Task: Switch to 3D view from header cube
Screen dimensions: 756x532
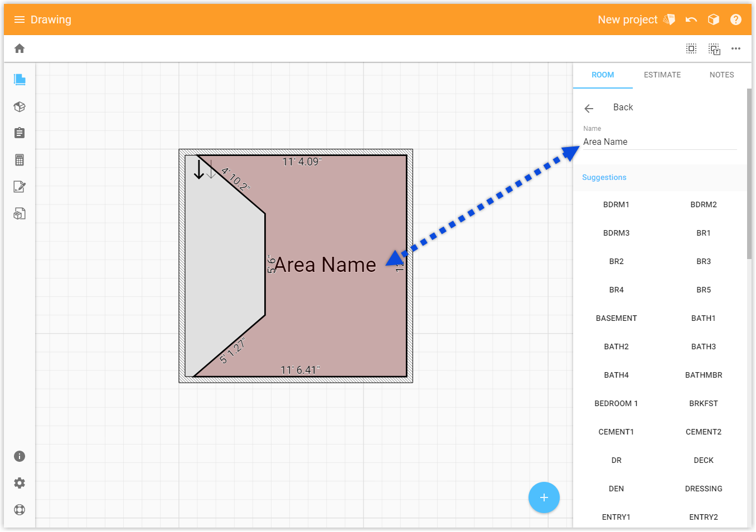Action: 714,19
